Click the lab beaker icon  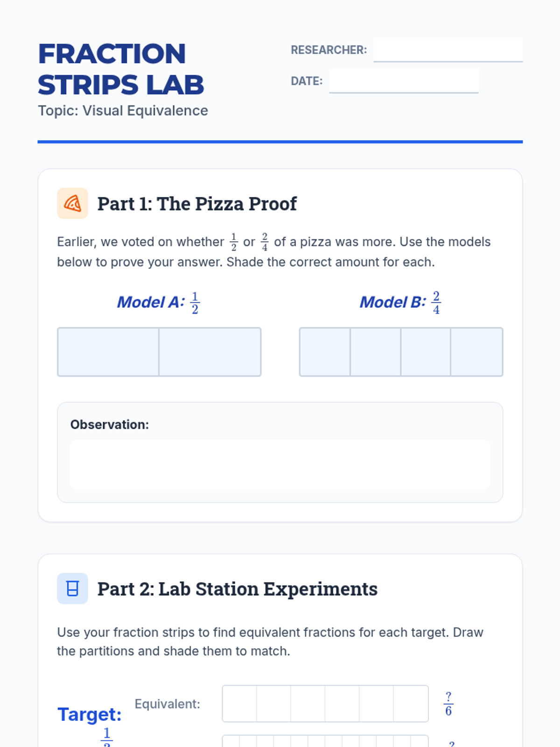coord(72,588)
